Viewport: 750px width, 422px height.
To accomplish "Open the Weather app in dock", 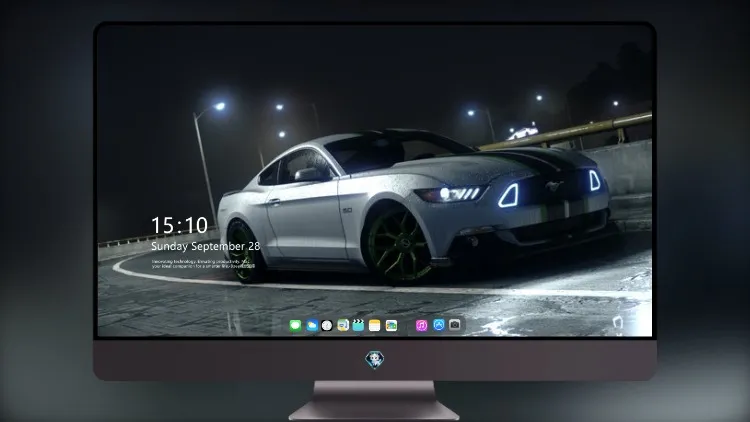I will coord(312,326).
